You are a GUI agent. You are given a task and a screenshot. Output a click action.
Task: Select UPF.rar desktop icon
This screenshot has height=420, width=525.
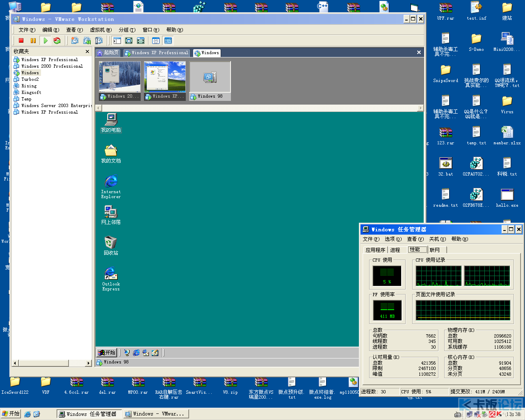[x=445, y=11]
